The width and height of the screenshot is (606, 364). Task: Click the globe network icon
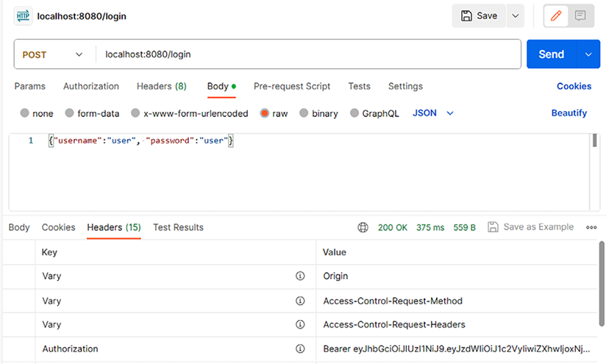(x=363, y=227)
